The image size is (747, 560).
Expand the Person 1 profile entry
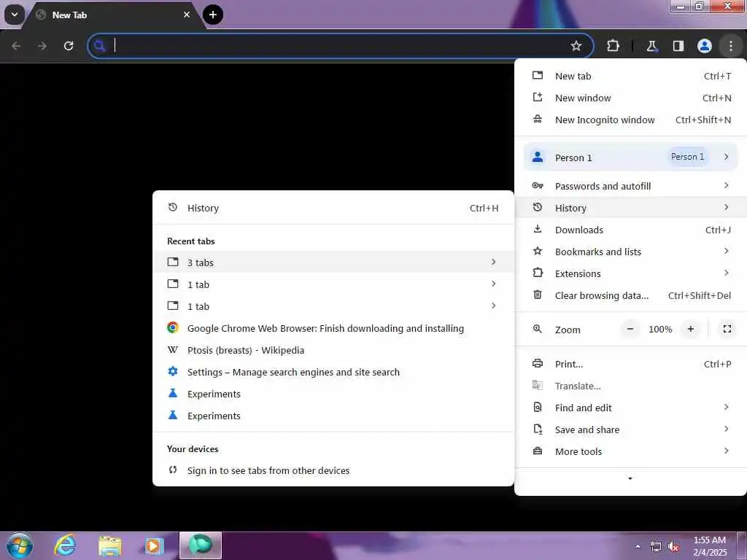[x=631, y=157]
